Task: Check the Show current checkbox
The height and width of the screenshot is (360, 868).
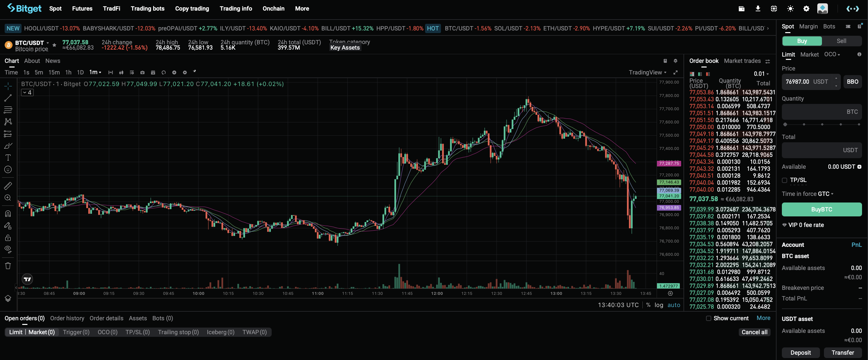Action: pos(708,318)
